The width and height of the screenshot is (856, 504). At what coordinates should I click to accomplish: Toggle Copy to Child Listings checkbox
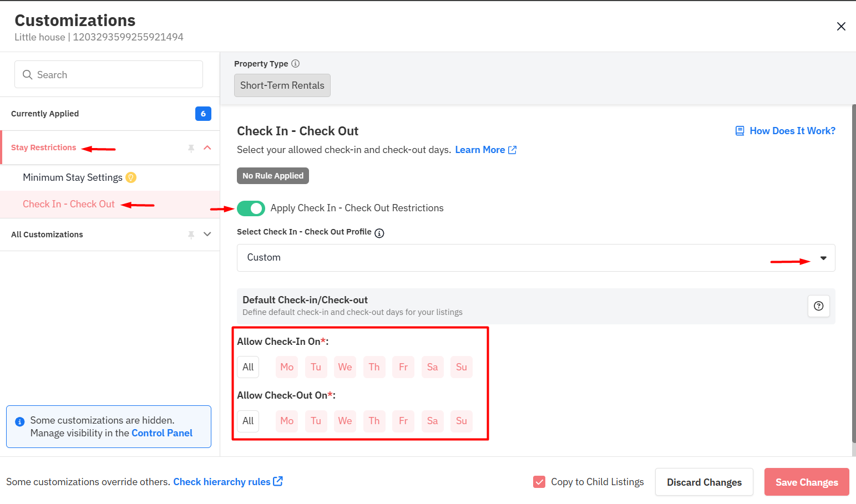(x=539, y=482)
